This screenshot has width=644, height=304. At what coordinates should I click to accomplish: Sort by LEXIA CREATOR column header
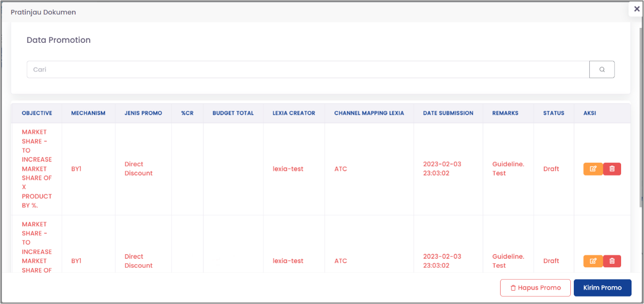pyautogui.click(x=294, y=113)
